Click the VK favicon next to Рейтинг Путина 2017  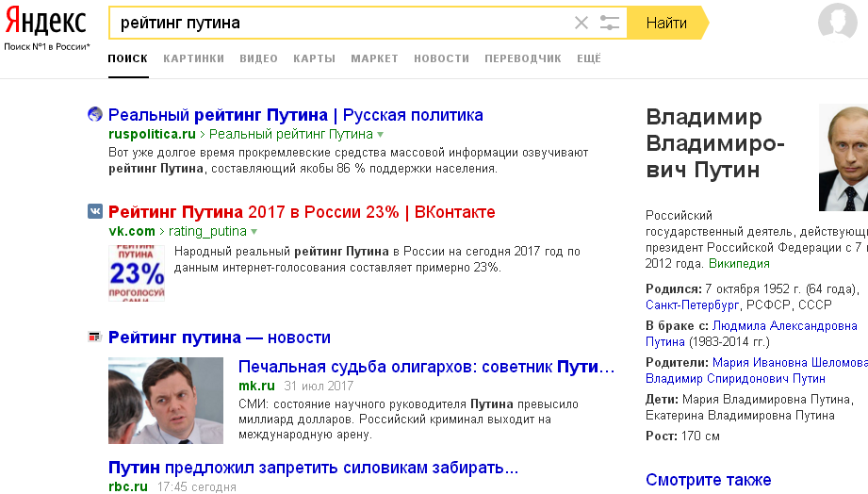95,211
